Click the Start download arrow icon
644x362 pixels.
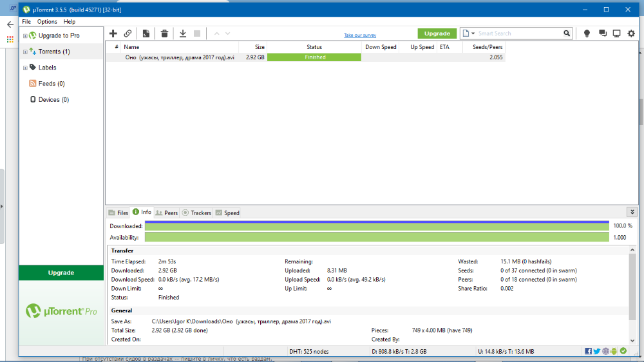coord(183,33)
